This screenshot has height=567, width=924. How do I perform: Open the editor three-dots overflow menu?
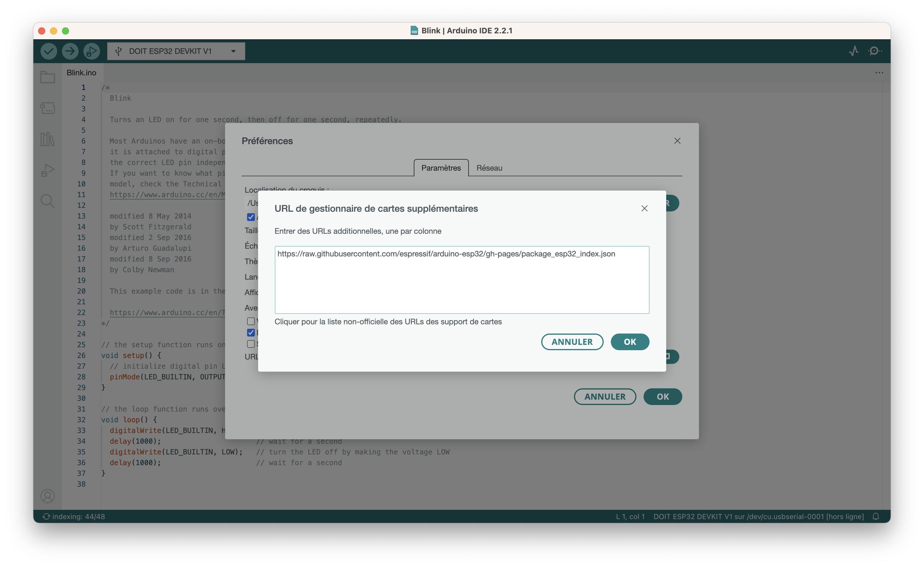click(879, 73)
